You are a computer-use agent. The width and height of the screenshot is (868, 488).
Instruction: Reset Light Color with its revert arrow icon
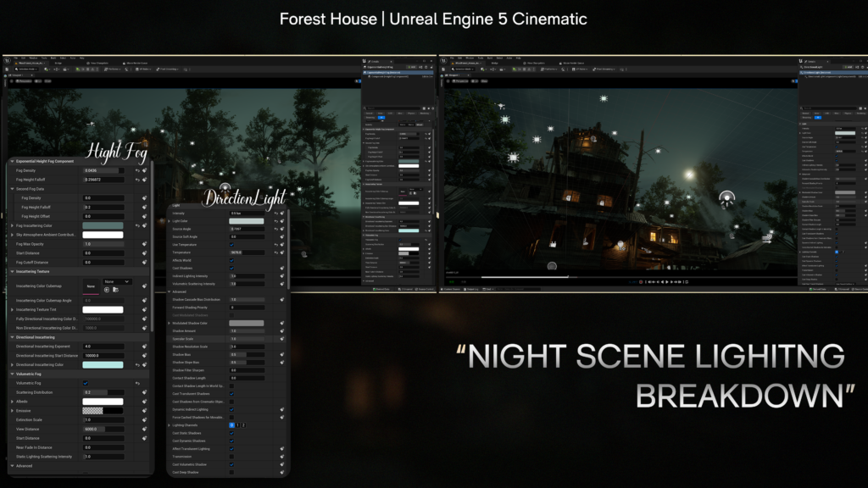(x=276, y=221)
